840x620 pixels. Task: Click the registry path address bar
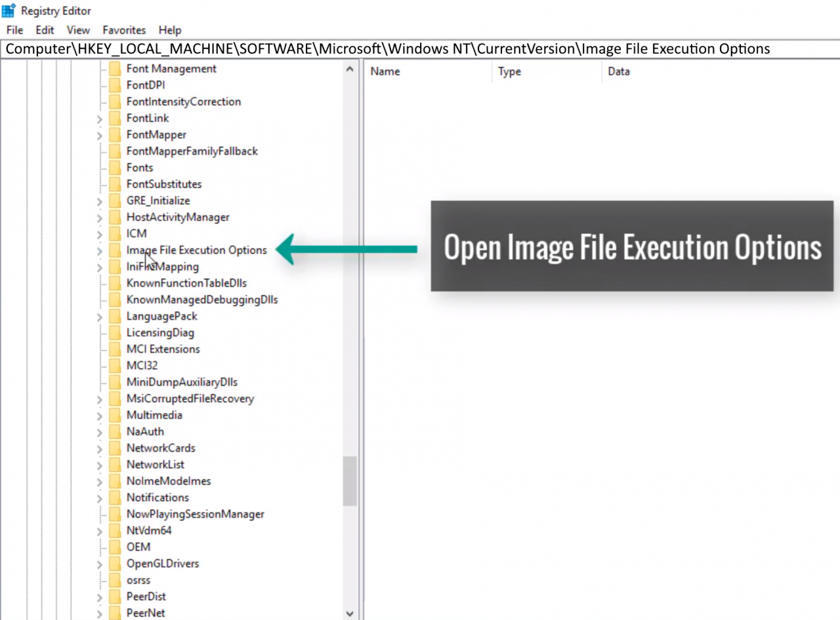[x=420, y=49]
